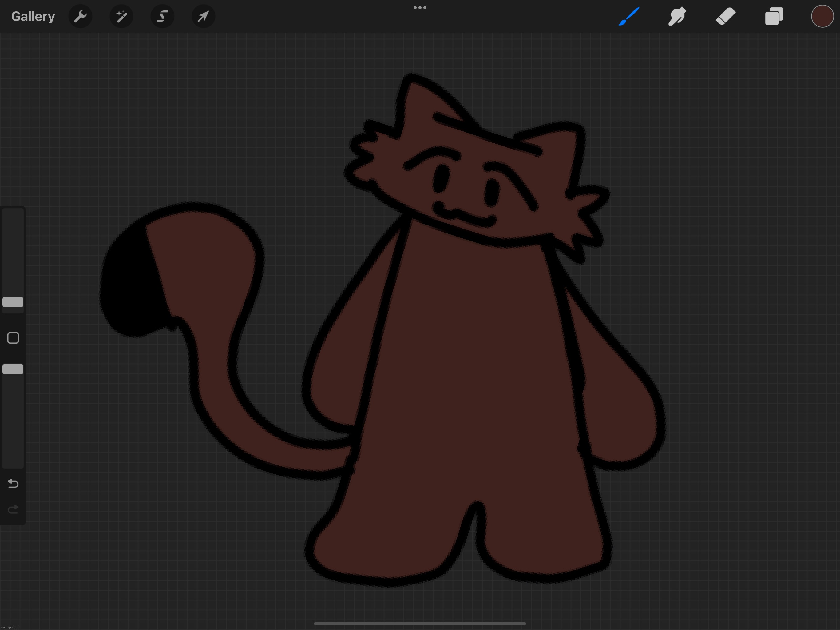
Task: Open the Adjustments magic wand menu
Action: point(121,16)
